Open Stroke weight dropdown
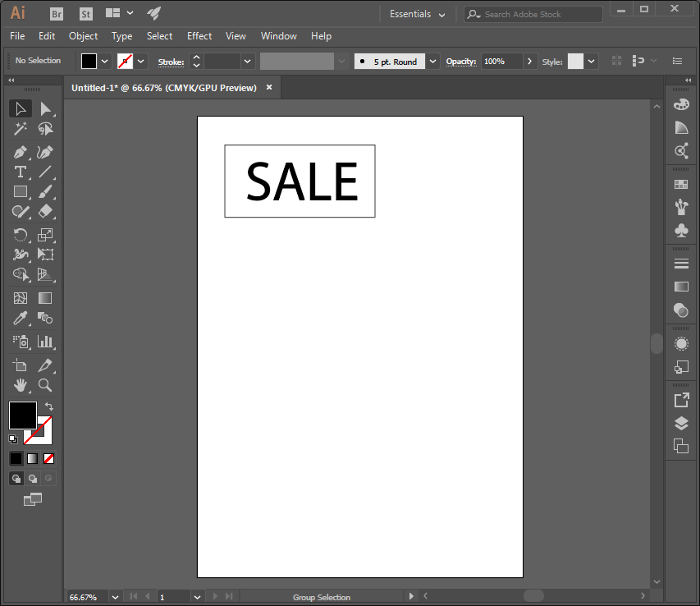The width and height of the screenshot is (700, 606). (247, 62)
